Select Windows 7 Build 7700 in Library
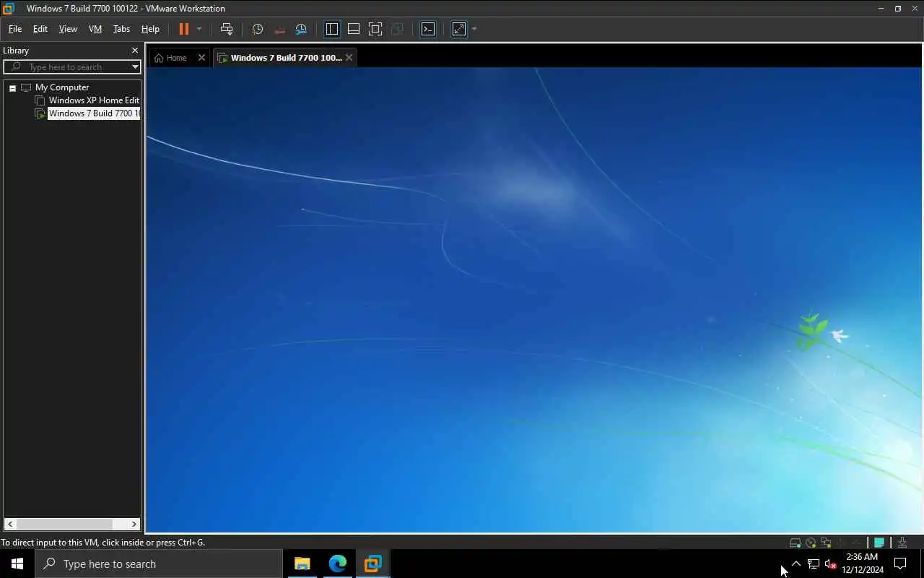 tap(94, 113)
